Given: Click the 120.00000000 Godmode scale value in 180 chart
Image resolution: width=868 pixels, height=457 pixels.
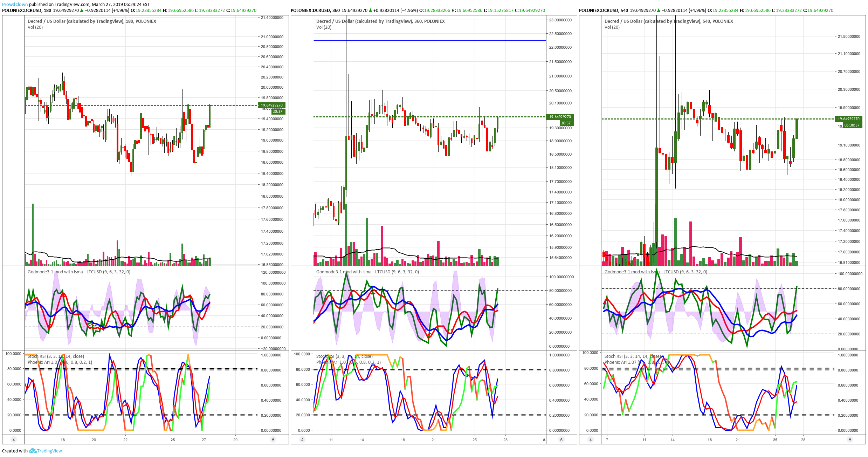Looking at the screenshot, I should click(273, 272).
